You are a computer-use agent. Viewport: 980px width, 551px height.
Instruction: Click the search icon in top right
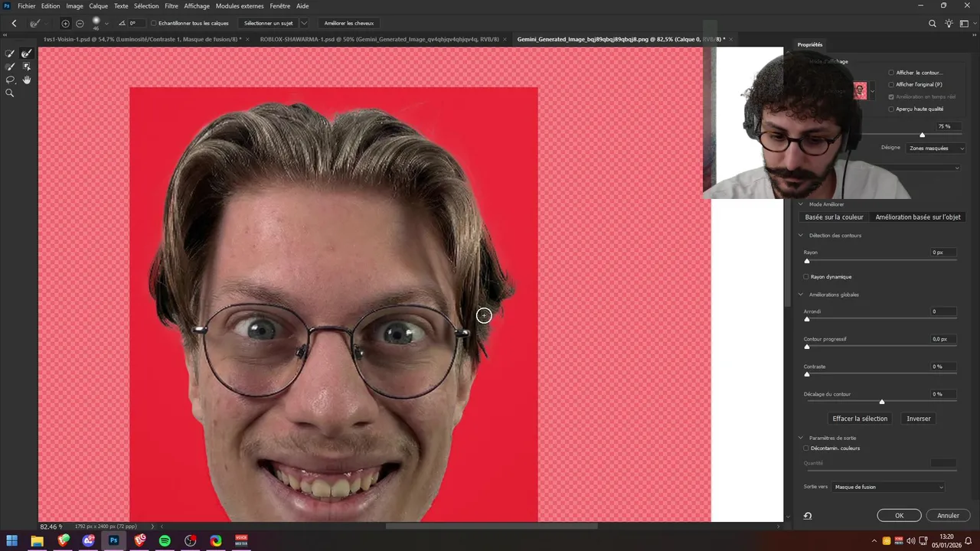933,24
